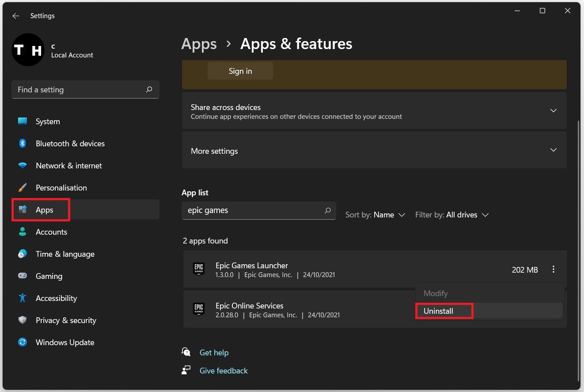This screenshot has width=584, height=392.
Task: Expand the Share across devices section
Action: 553,110
